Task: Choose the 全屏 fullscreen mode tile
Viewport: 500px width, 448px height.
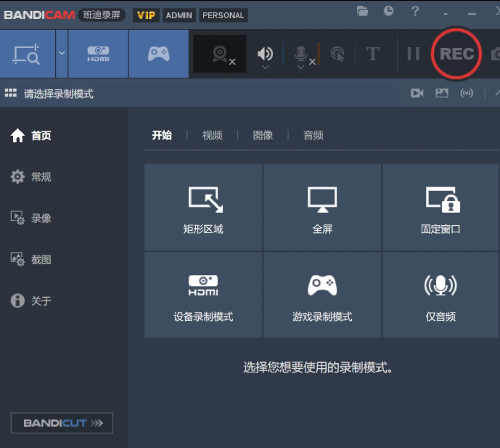Action: [x=322, y=207]
